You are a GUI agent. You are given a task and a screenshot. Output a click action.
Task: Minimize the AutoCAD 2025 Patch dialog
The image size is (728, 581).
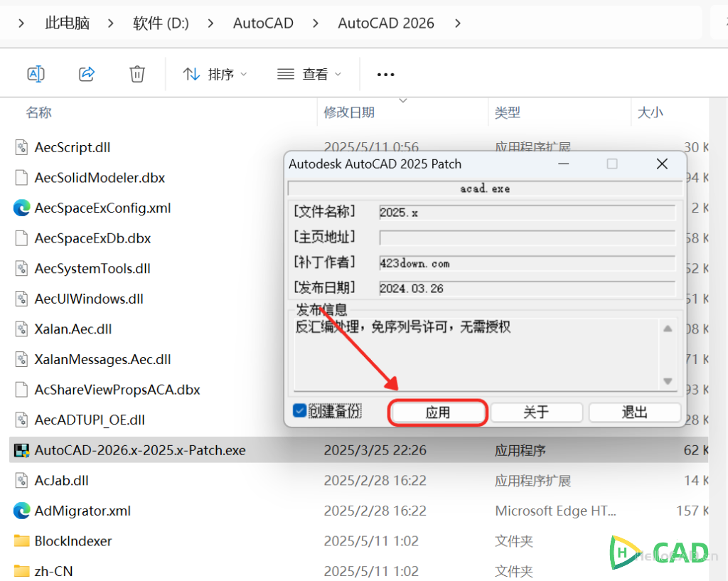[564, 164]
